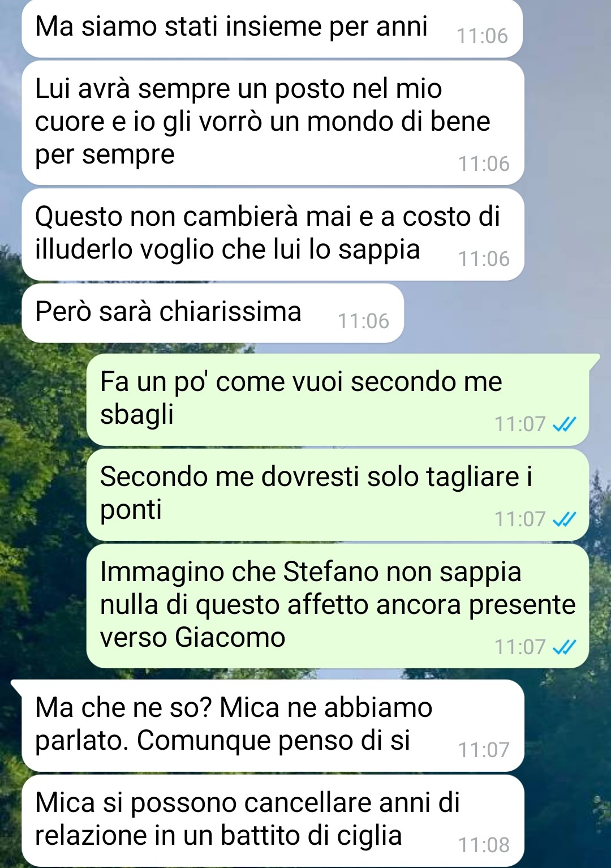Tap 11:07 time on 'tagliare i ponti' message
This screenshot has height=868, width=611.
(x=520, y=519)
